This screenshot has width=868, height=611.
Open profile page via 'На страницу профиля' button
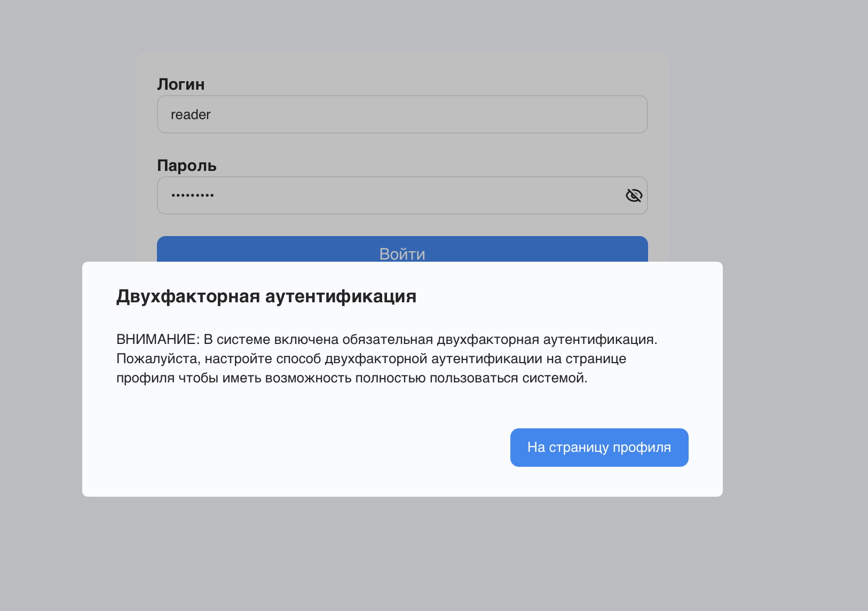click(x=599, y=448)
